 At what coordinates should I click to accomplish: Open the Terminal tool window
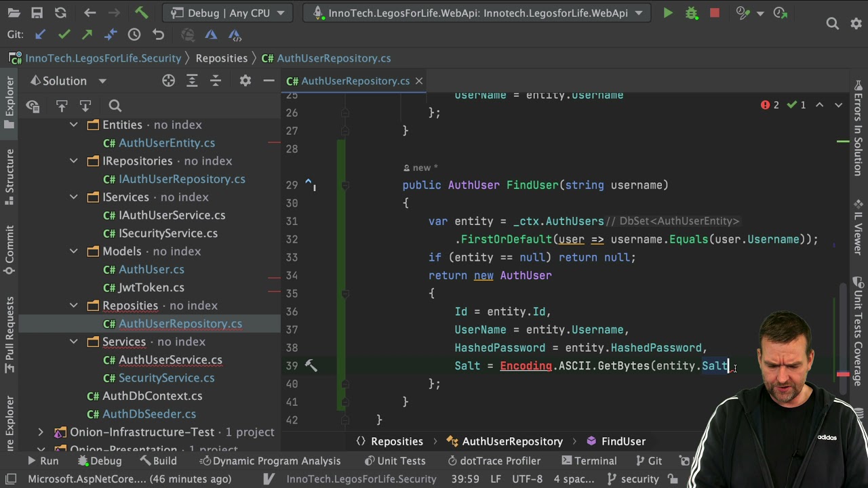point(588,461)
